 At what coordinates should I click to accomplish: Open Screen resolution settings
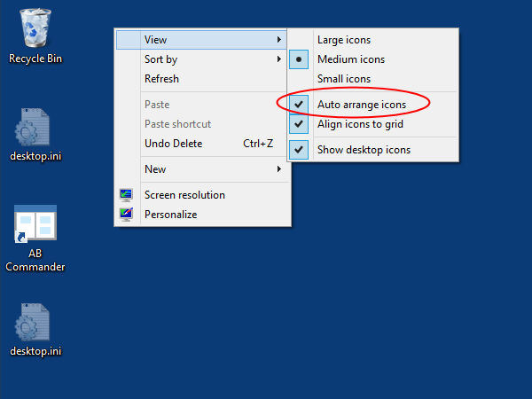point(184,195)
